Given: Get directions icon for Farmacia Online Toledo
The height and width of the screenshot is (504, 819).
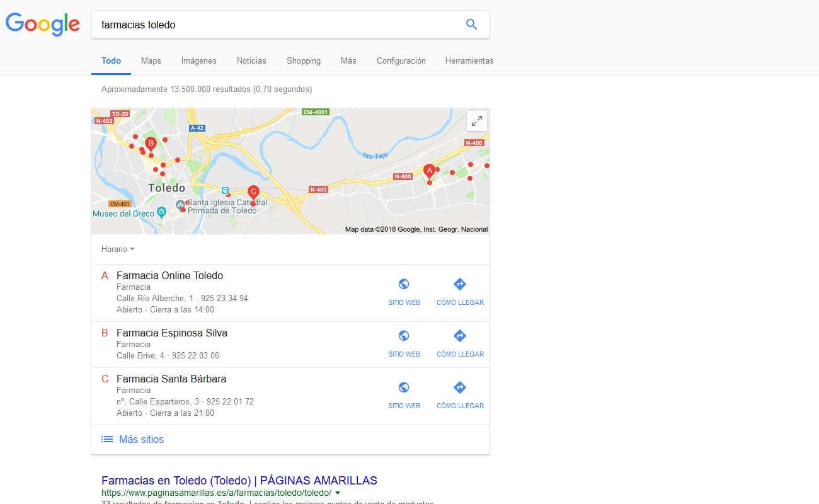Looking at the screenshot, I should point(460,284).
